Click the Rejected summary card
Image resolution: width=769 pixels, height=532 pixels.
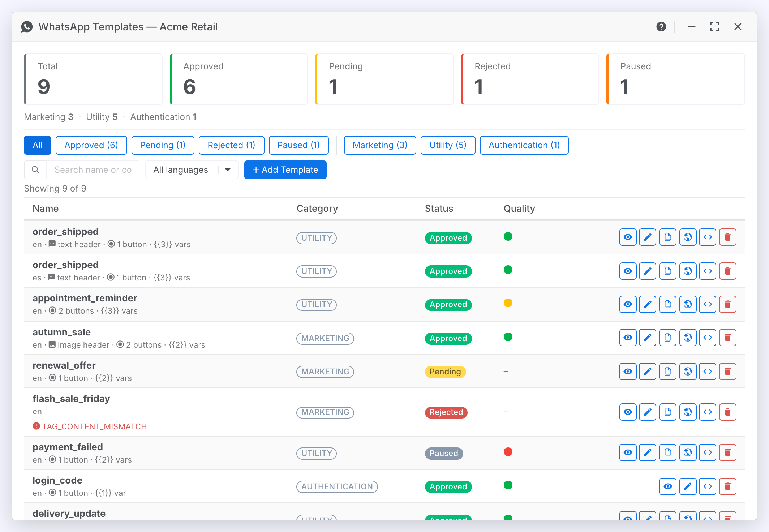[x=530, y=79]
